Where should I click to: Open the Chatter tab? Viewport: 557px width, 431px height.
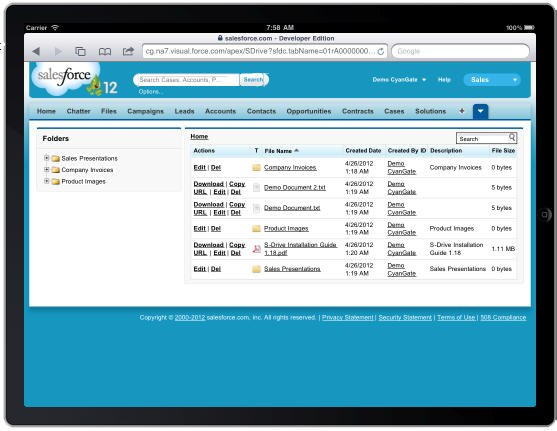tap(79, 111)
